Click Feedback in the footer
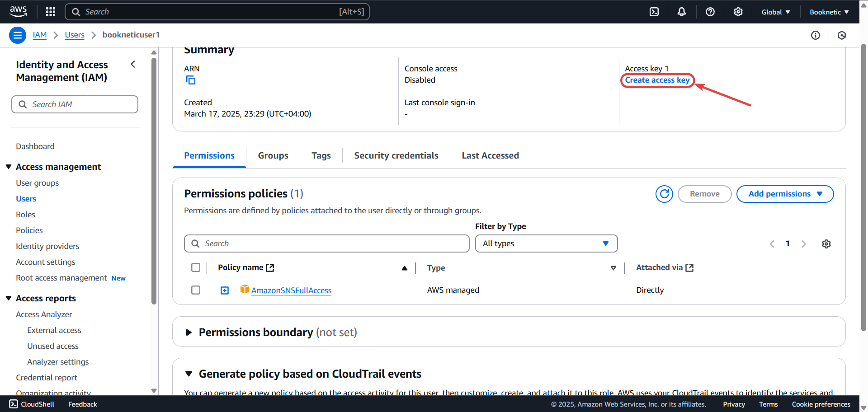This screenshot has width=868, height=412. [x=83, y=404]
